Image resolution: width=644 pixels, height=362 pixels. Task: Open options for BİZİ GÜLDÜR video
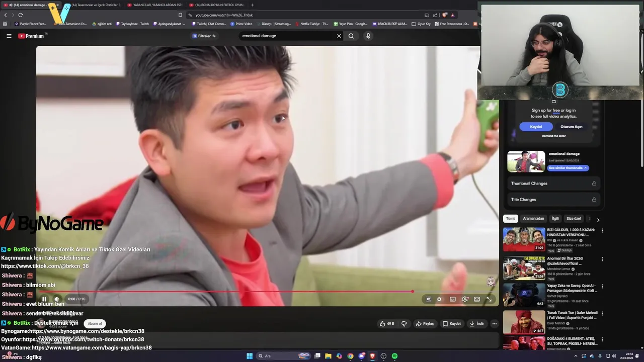click(x=602, y=231)
